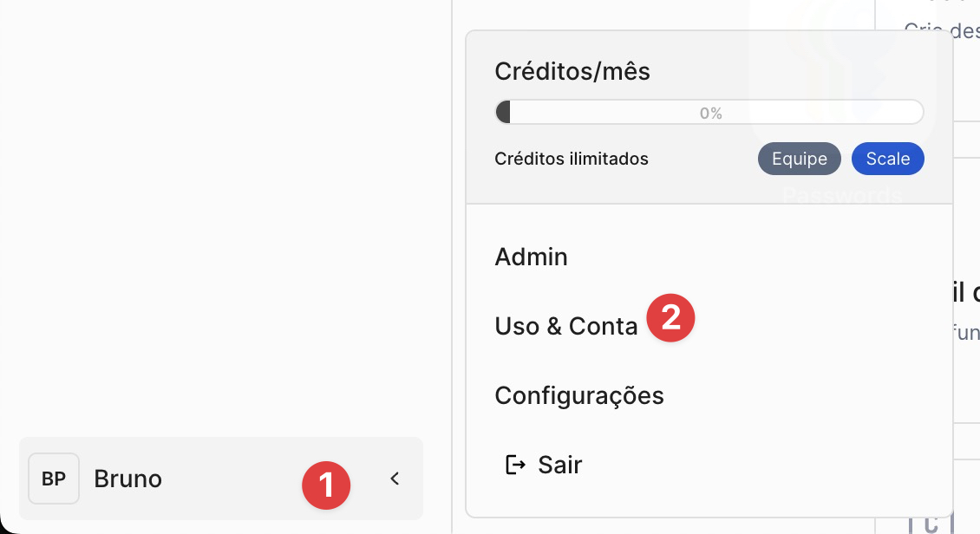Click the faded Passwords text behind the popup
The width and height of the screenshot is (980, 534).
(x=842, y=196)
